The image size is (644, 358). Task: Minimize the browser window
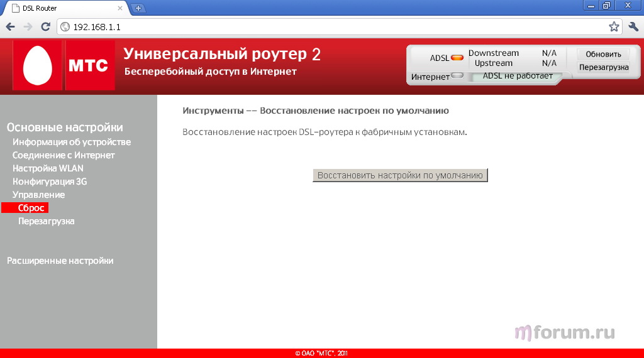click(x=591, y=6)
